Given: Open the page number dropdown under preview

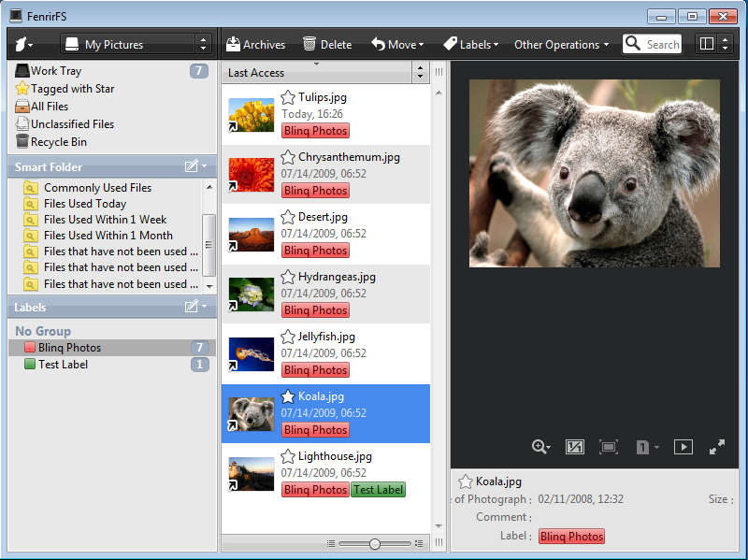Looking at the screenshot, I should point(647,447).
